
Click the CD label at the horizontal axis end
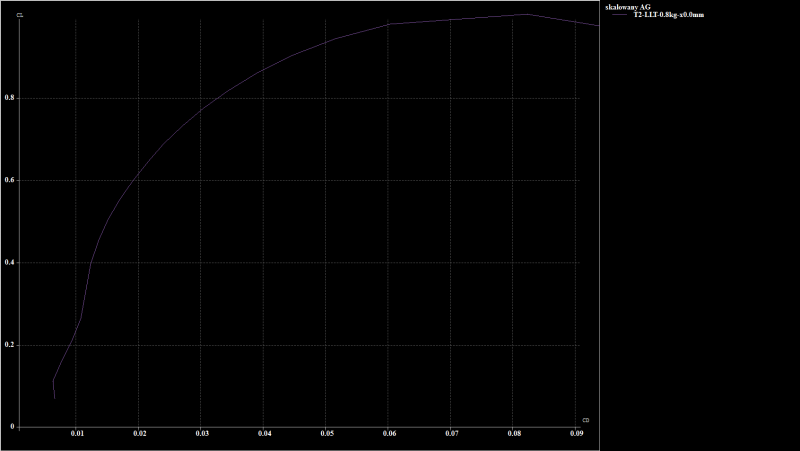coord(585,420)
